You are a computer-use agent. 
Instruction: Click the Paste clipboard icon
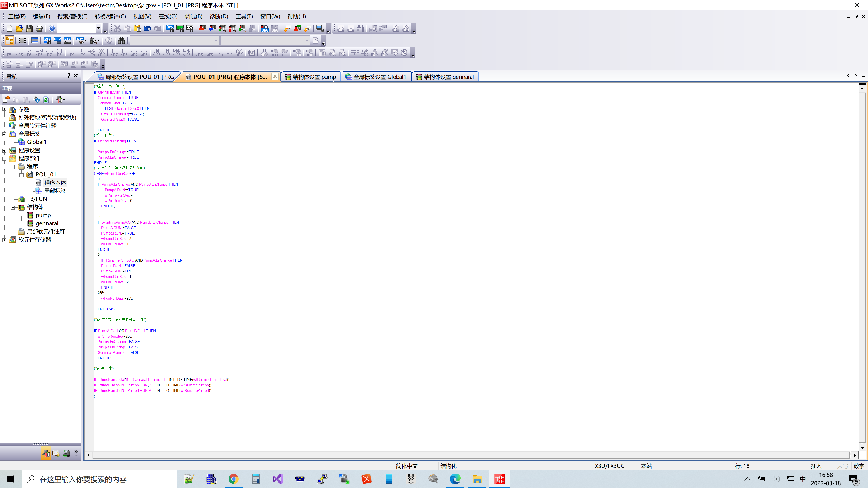tap(137, 28)
